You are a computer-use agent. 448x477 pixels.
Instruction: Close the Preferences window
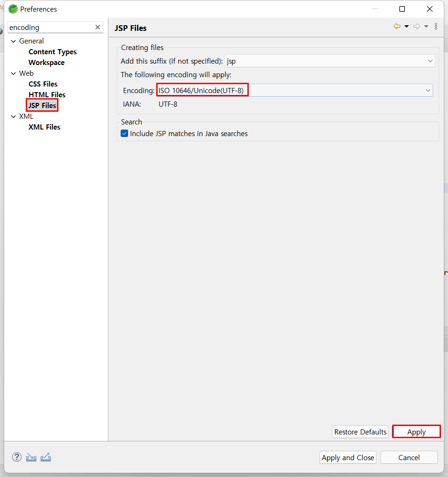[x=430, y=9]
